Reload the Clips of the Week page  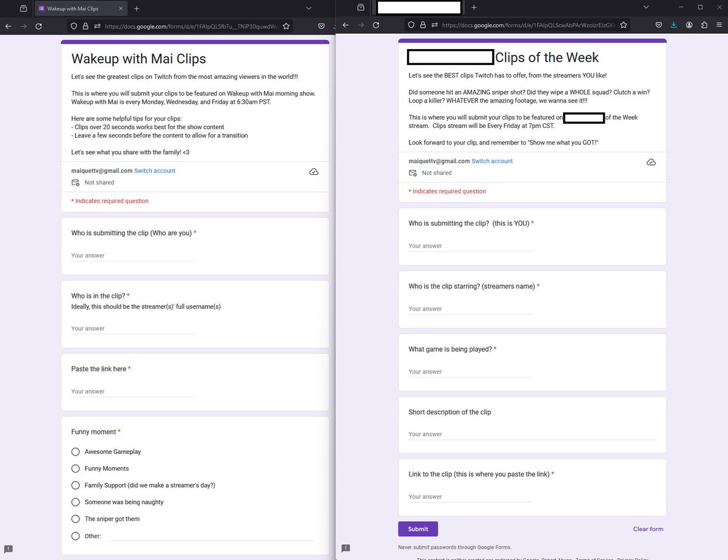point(376,25)
